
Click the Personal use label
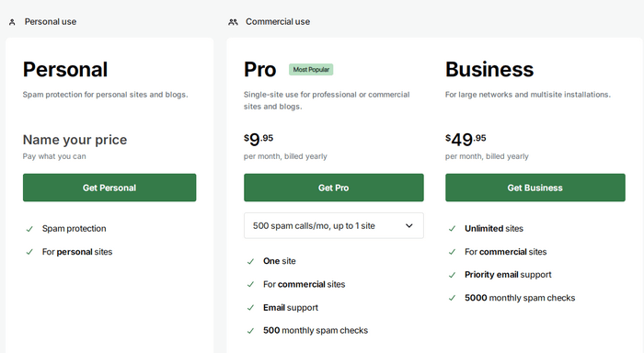pos(51,22)
